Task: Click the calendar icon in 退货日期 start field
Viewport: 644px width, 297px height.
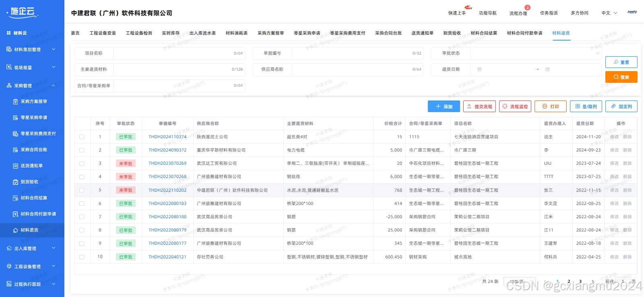Action: coord(479,69)
